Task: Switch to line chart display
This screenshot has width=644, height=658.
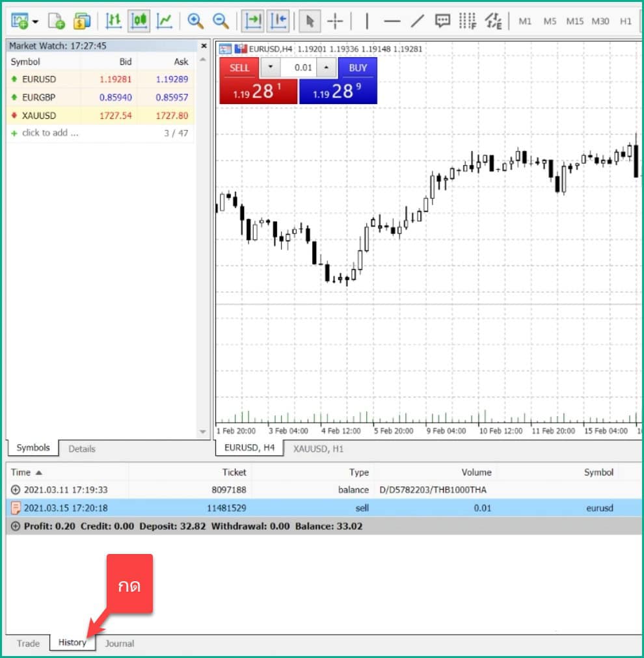Action: pos(164,21)
